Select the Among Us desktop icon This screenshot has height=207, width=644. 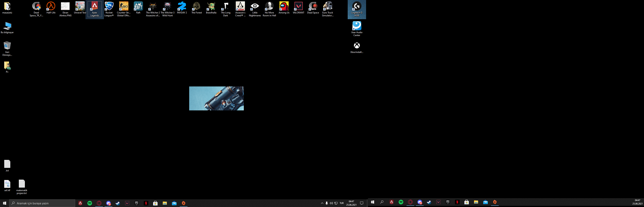pos(284,6)
